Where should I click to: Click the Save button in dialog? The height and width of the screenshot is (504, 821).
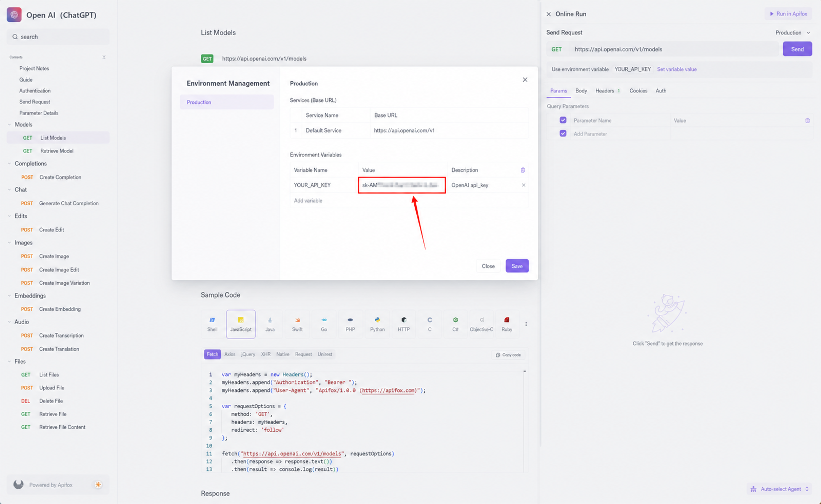point(517,266)
